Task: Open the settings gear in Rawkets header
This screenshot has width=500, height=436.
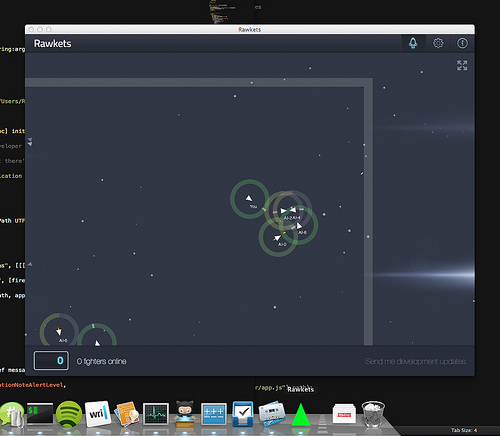Action: (438, 43)
